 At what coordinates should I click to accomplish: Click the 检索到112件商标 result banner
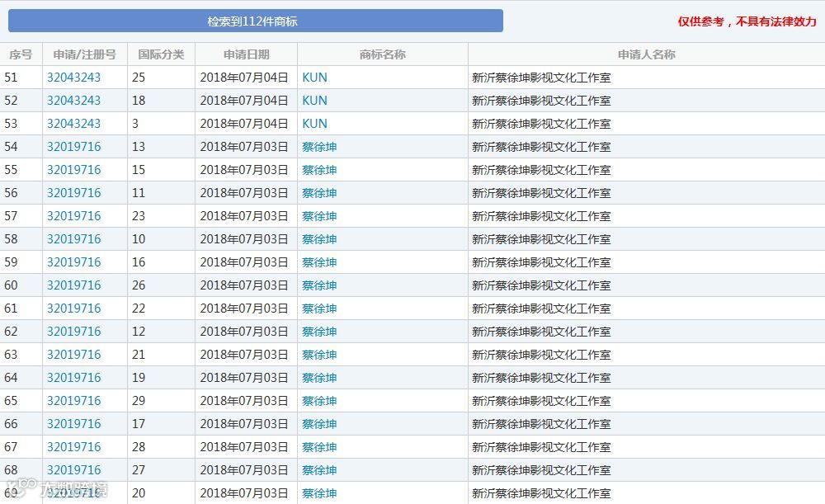pyautogui.click(x=255, y=21)
